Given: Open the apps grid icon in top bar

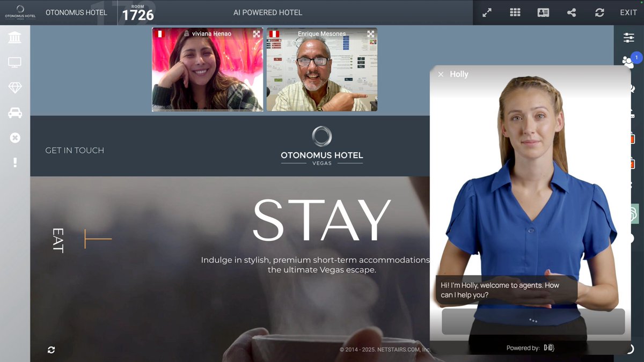Looking at the screenshot, I should [515, 12].
